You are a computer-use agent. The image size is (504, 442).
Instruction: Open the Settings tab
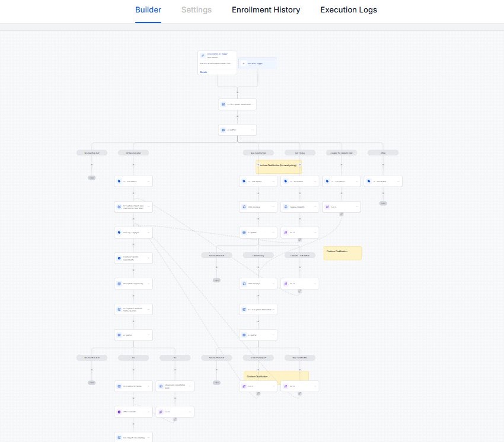pyautogui.click(x=196, y=10)
